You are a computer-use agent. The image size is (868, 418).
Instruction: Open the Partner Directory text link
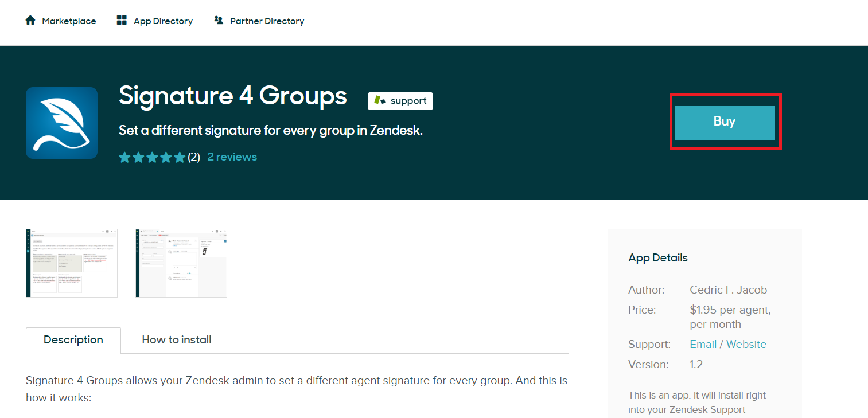pos(267,21)
